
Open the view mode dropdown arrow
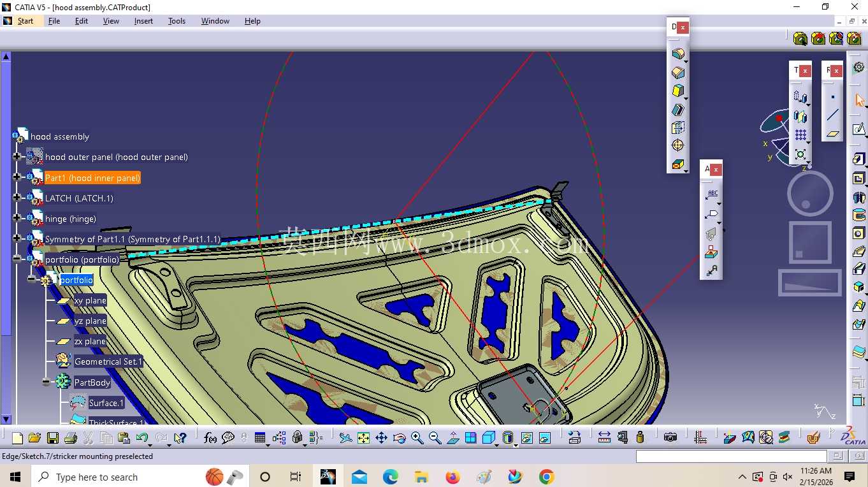click(515, 445)
